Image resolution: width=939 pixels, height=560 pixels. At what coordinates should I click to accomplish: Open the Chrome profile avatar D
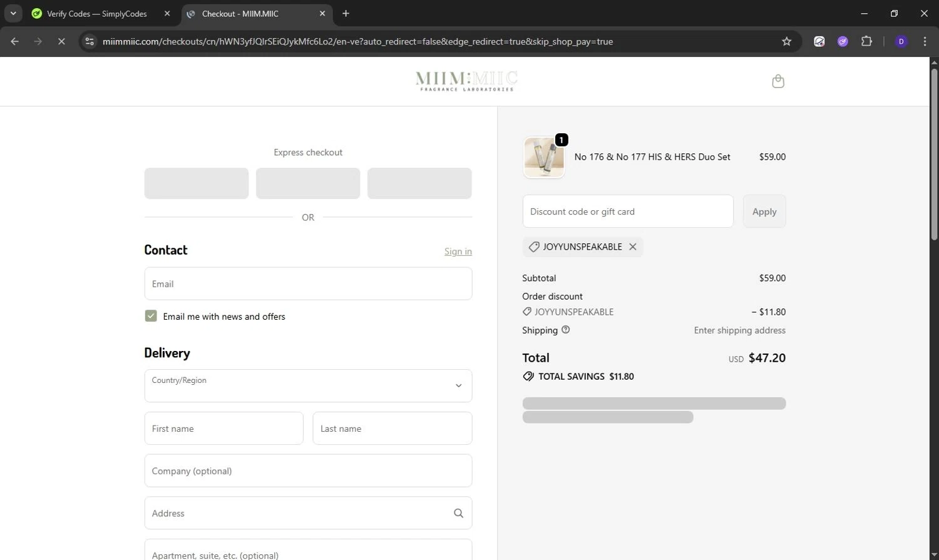click(x=901, y=41)
